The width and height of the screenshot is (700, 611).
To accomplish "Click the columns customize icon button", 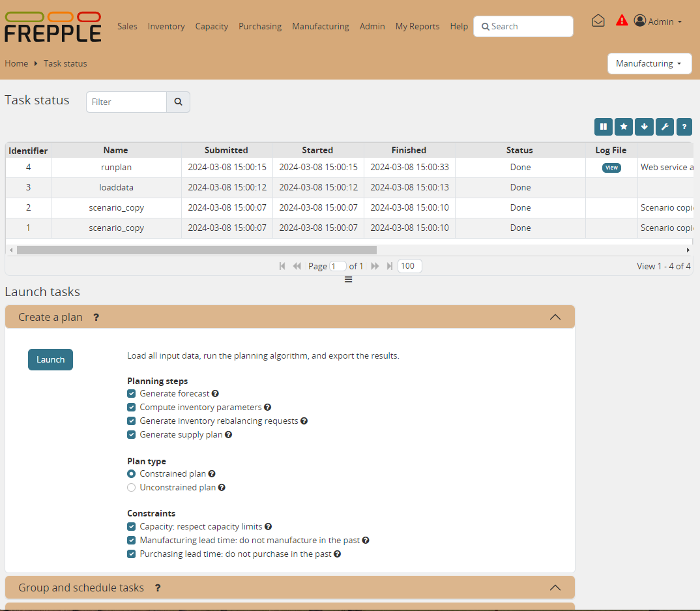I will pyautogui.click(x=604, y=127).
